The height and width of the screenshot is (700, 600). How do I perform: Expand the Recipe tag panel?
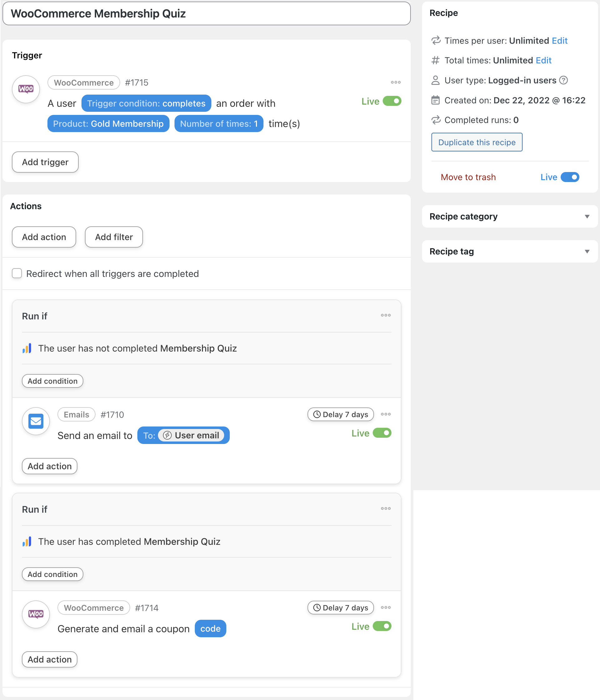coord(510,251)
